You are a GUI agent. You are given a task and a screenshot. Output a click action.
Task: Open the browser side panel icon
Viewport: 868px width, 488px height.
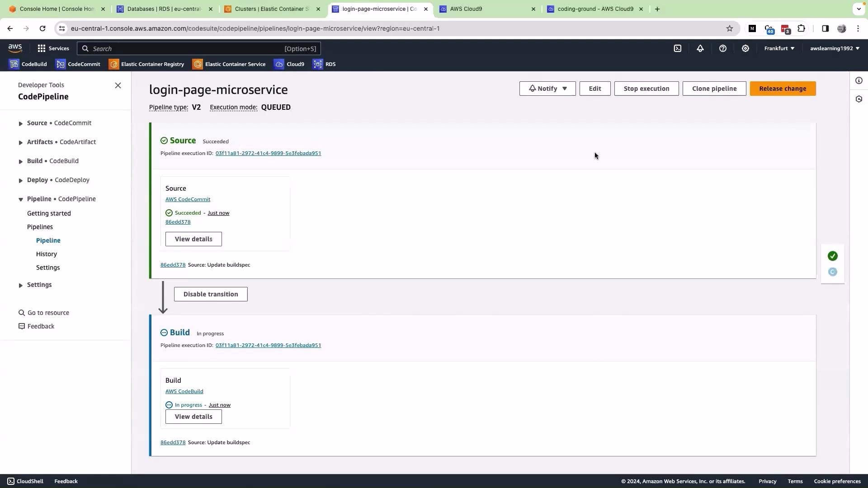(825, 28)
